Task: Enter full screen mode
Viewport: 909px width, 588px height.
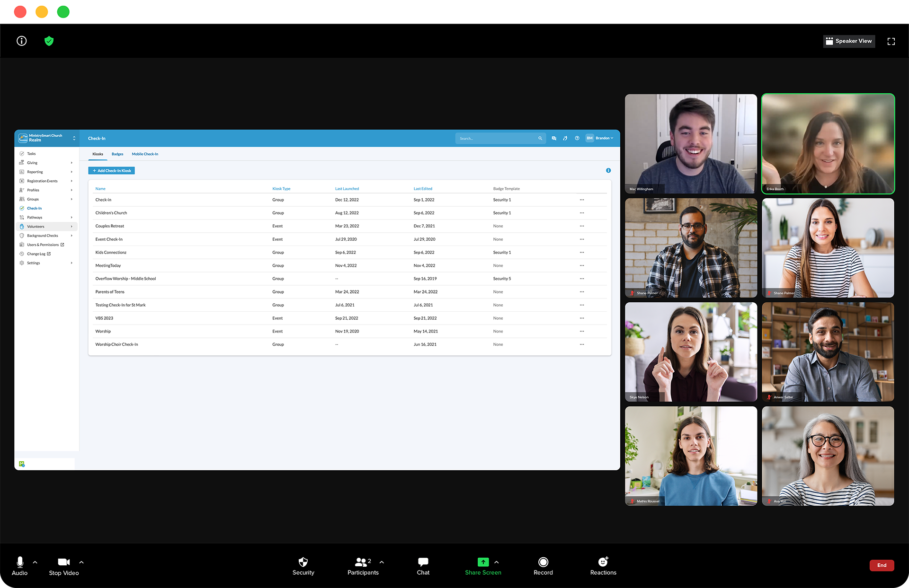Action: point(891,41)
